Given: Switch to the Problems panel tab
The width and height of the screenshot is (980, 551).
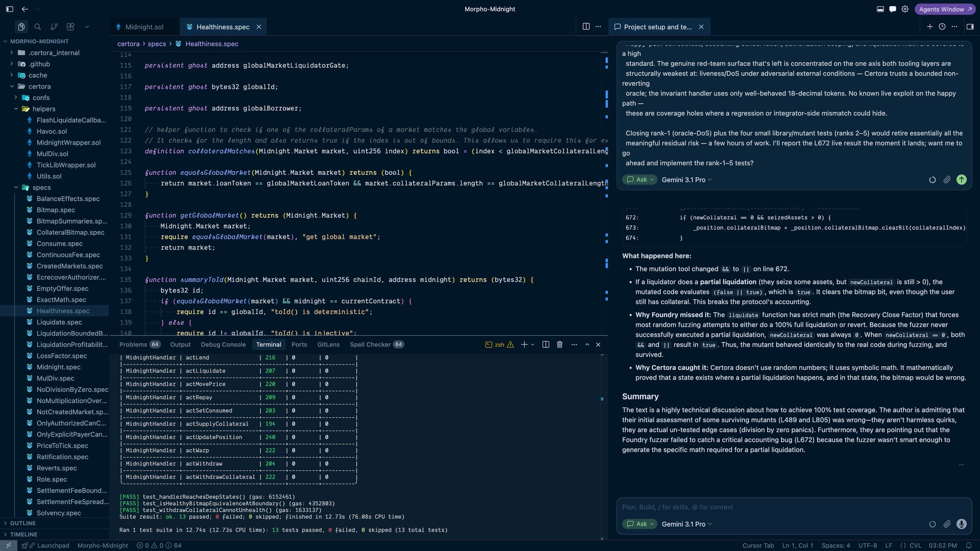Looking at the screenshot, I should [139, 344].
